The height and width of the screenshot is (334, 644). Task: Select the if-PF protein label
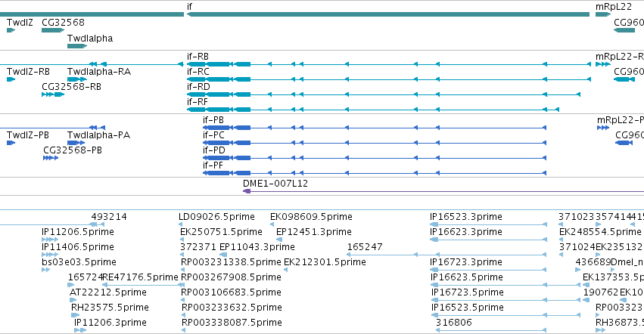(213, 165)
